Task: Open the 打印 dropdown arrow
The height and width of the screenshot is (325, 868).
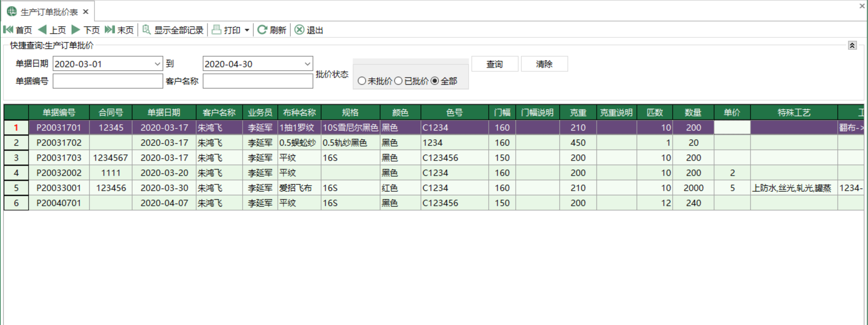Action: click(x=247, y=30)
